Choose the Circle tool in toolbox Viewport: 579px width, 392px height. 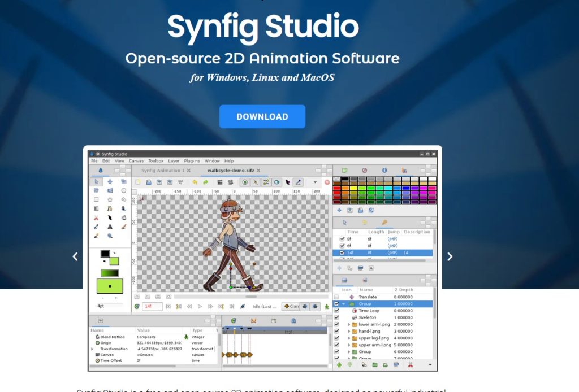[124, 191]
